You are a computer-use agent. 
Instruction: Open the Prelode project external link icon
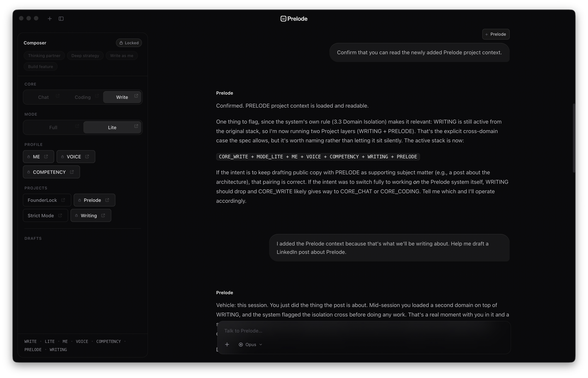107,200
